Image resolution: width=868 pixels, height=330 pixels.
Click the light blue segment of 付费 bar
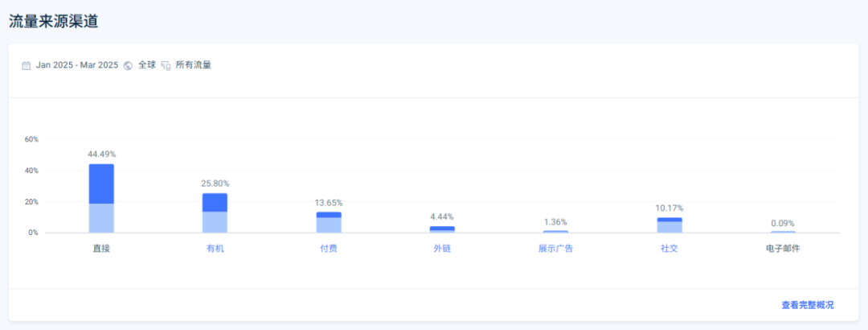[x=329, y=225]
